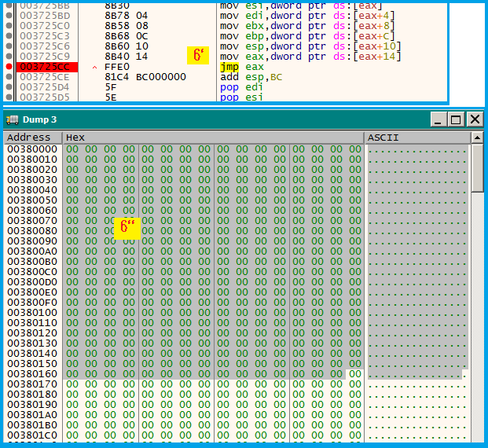Click the jump arrow marker beside FFE0
Image resolution: width=488 pixels, height=448 pixels.
pos(95,68)
